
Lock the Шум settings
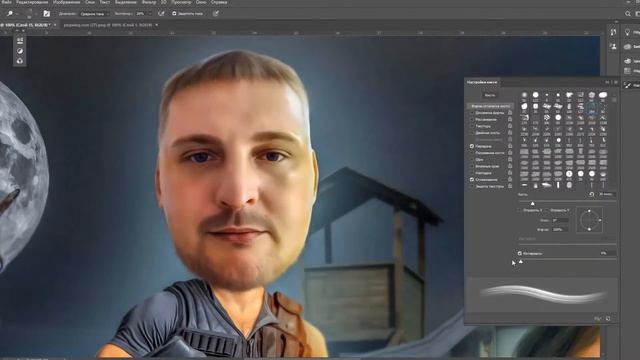coord(510,159)
